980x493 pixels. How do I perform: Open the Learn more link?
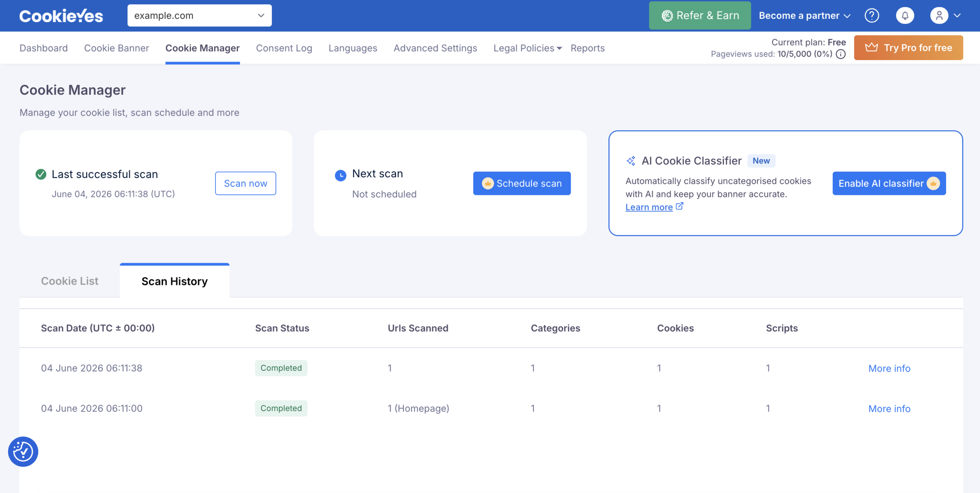(x=649, y=207)
